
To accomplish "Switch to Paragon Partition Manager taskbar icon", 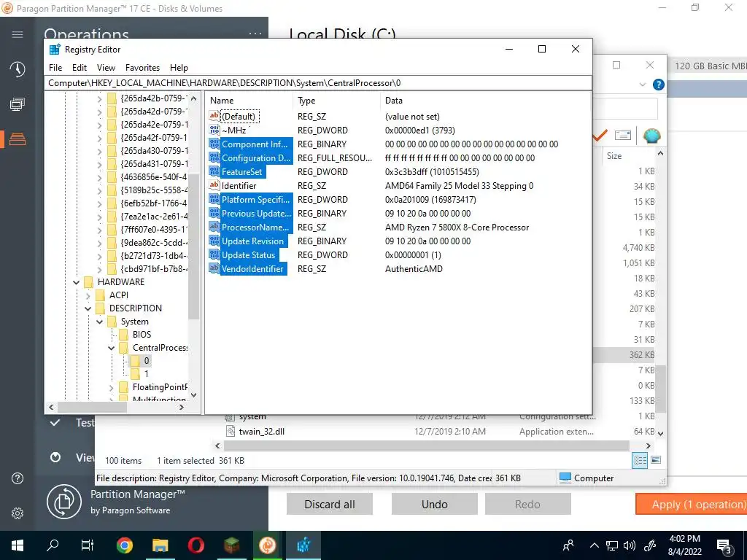I will coord(268,545).
